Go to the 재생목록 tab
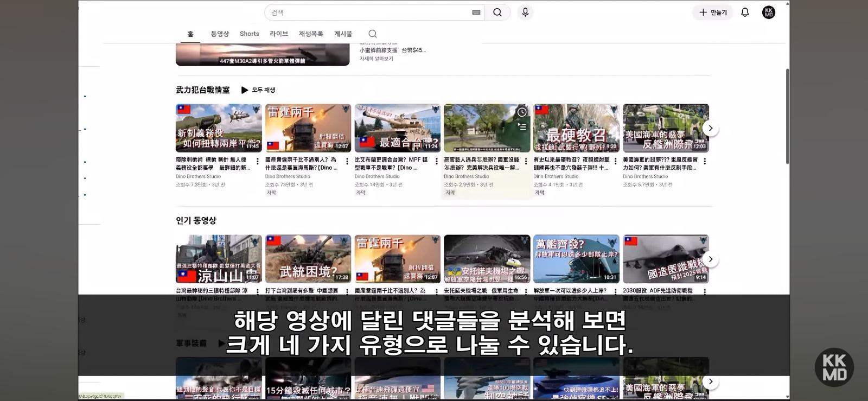 coord(311,34)
